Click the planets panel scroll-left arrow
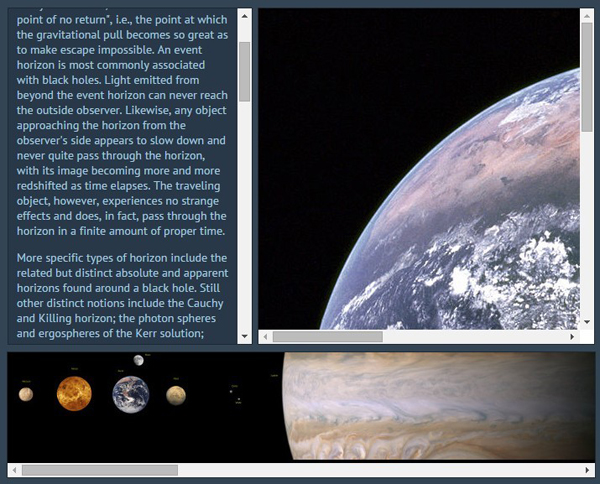This screenshot has height=484, width=600. tap(15, 470)
